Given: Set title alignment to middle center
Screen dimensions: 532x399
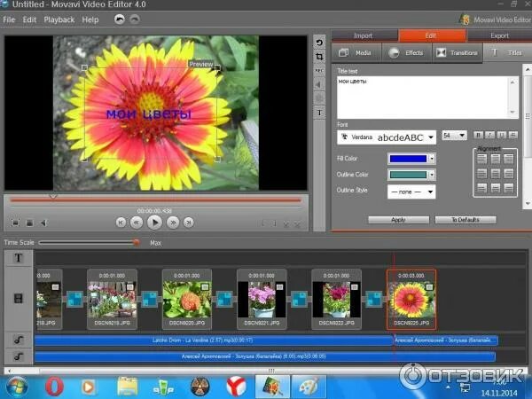Looking at the screenshot, I should (x=496, y=174).
